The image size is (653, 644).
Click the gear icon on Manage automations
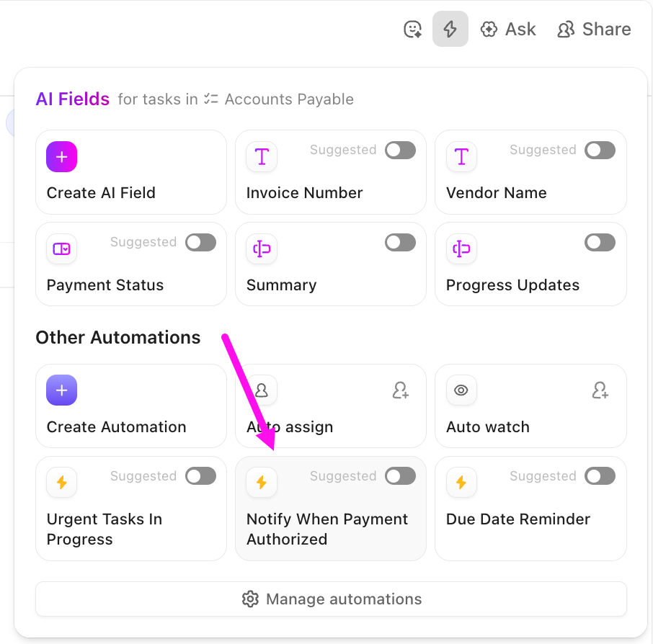[x=250, y=599]
